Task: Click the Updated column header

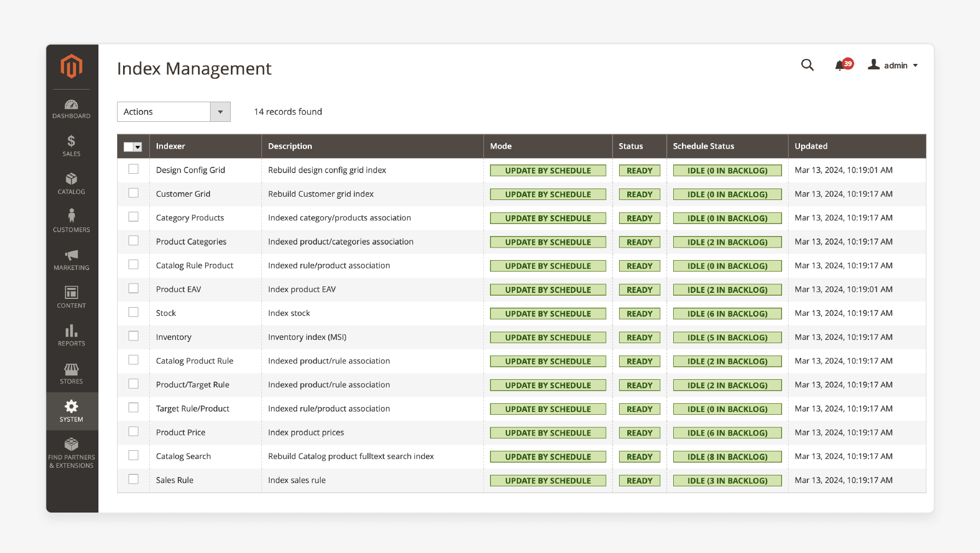Action: (x=811, y=146)
